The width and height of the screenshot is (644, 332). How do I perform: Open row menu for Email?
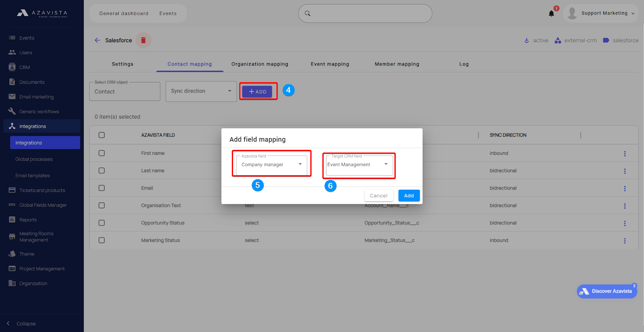(625, 189)
